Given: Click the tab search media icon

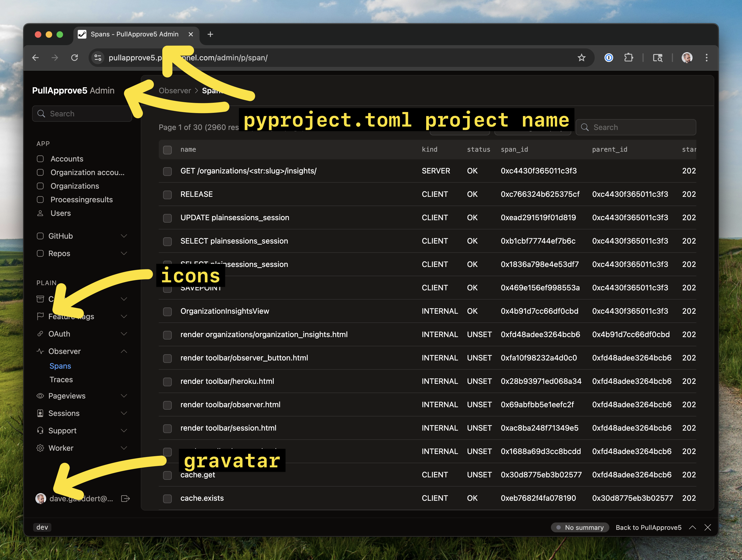Looking at the screenshot, I should [x=657, y=58].
